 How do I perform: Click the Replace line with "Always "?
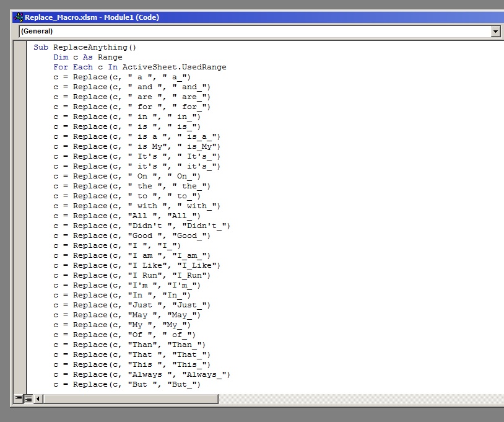[142, 375]
